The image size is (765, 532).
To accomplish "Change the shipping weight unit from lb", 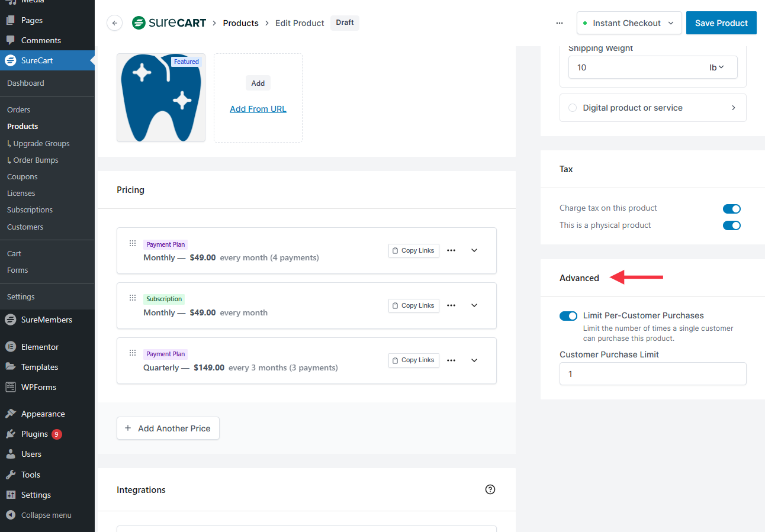I will pos(716,67).
